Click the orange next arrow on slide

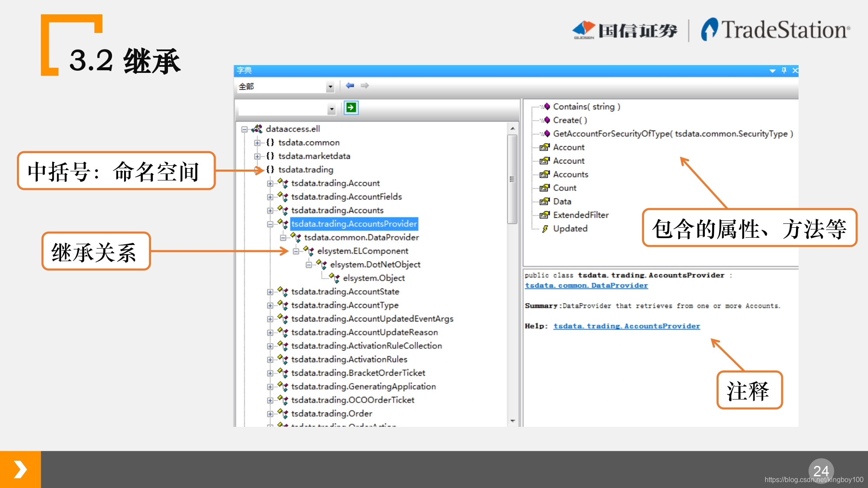[20, 469]
